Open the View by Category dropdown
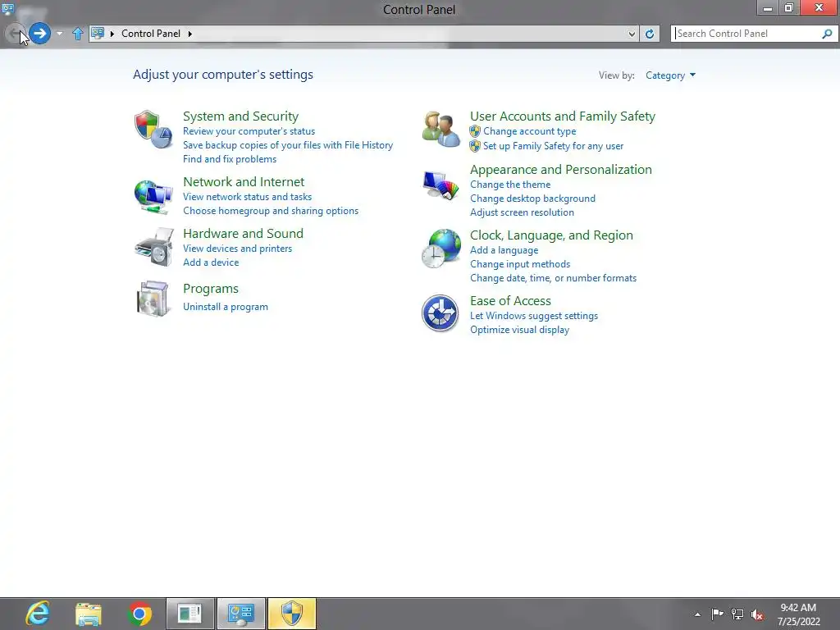This screenshot has height=630, width=840. click(670, 75)
